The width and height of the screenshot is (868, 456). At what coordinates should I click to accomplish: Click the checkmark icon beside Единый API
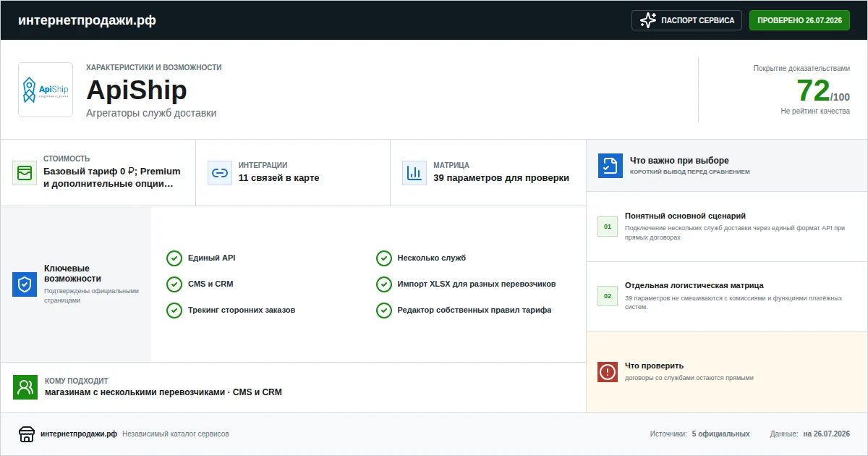click(174, 258)
